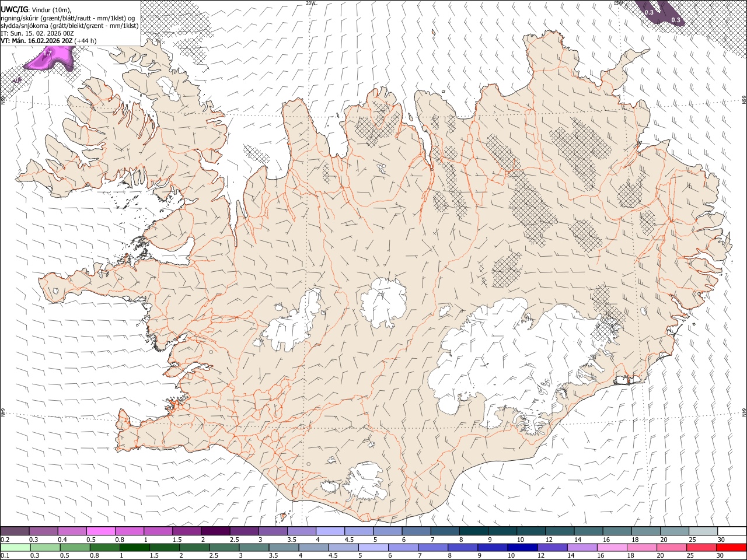Pick the dark plum 0.2 snow legend swatch
This screenshot has height=560, width=747.
pyautogui.click(x=15, y=531)
